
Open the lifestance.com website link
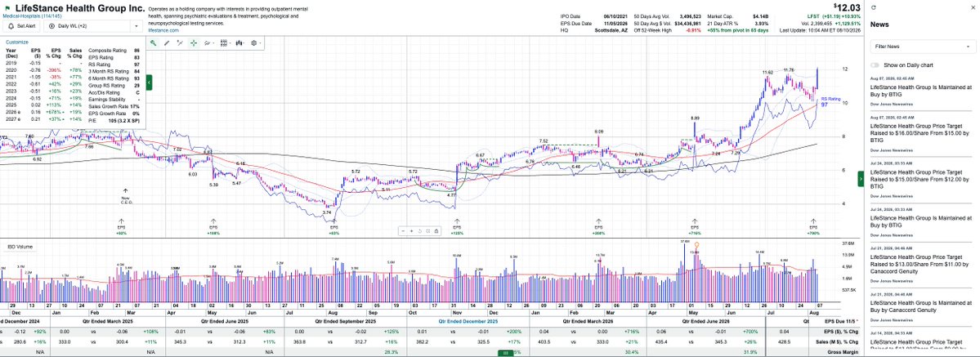(163, 30)
